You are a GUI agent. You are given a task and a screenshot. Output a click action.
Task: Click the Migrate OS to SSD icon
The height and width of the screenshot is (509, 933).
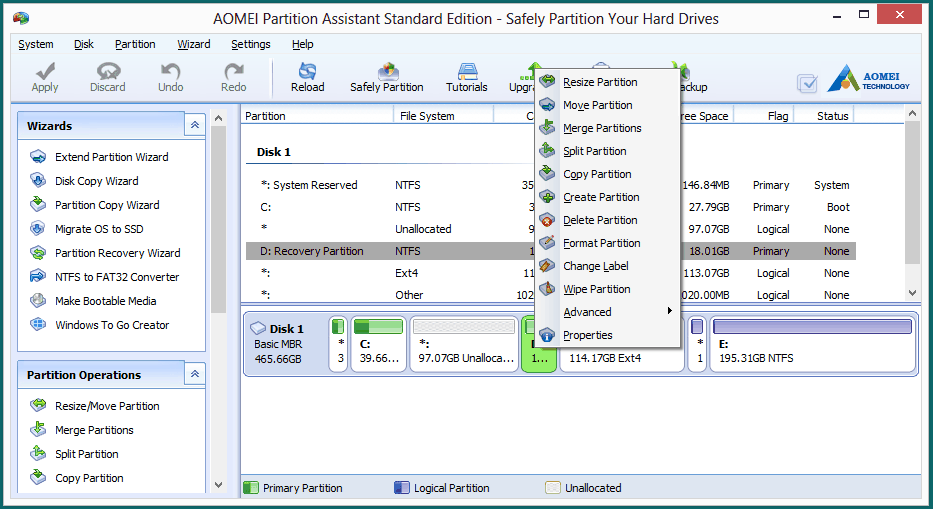[38, 229]
